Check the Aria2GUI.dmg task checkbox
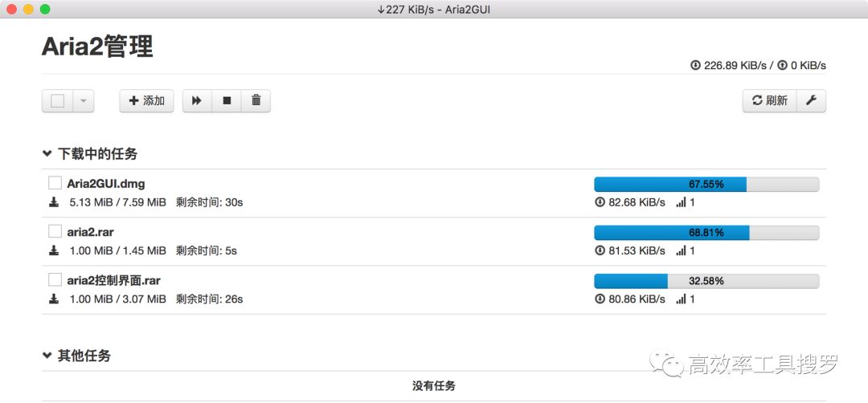Image resolution: width=868 pixels, height=403 pixels. (55, 183)
